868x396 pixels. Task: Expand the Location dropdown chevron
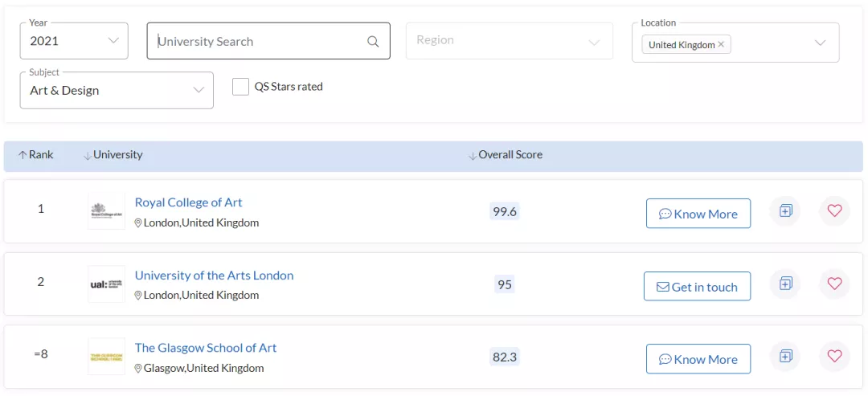click(x=821, y=43)
